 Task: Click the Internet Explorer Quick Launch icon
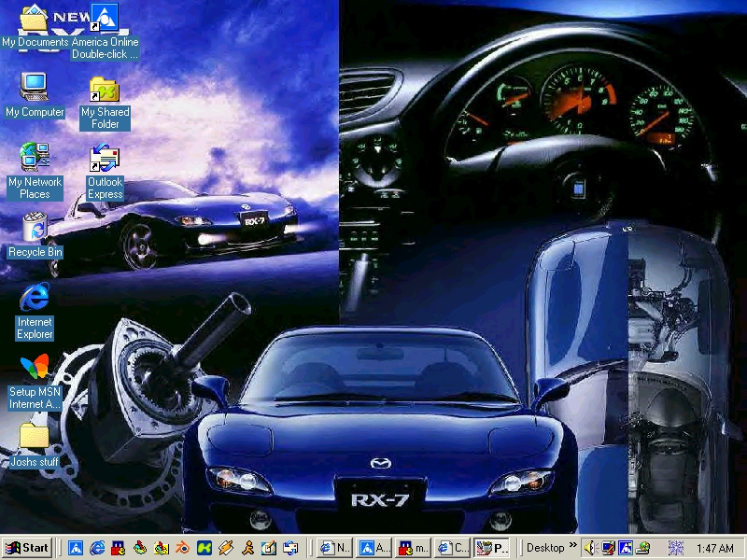point(97,548)
